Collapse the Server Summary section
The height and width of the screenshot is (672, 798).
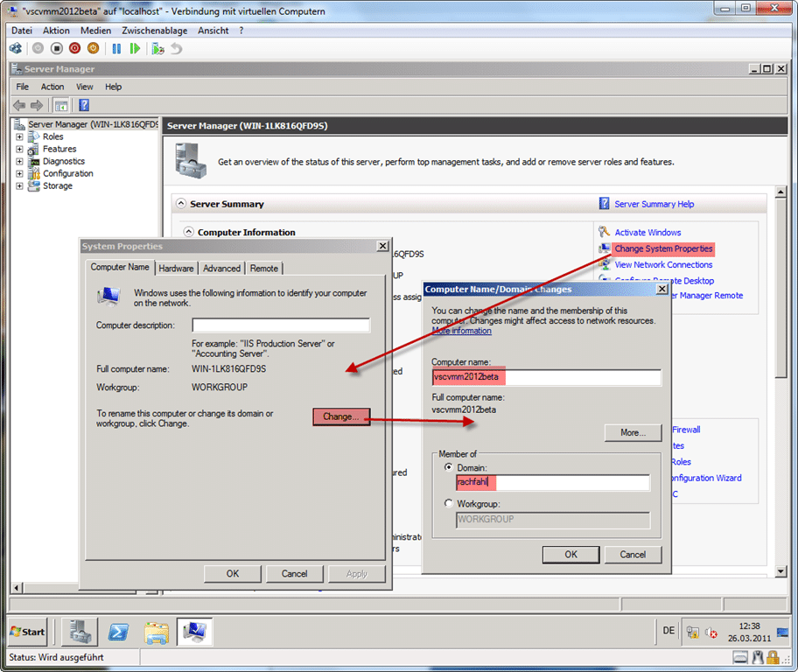180,203
